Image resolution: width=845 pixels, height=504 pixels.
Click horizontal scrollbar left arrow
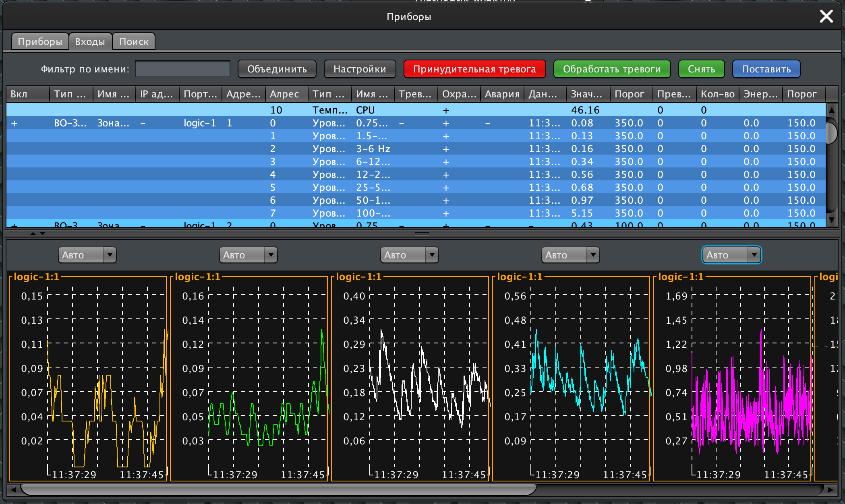13,490
